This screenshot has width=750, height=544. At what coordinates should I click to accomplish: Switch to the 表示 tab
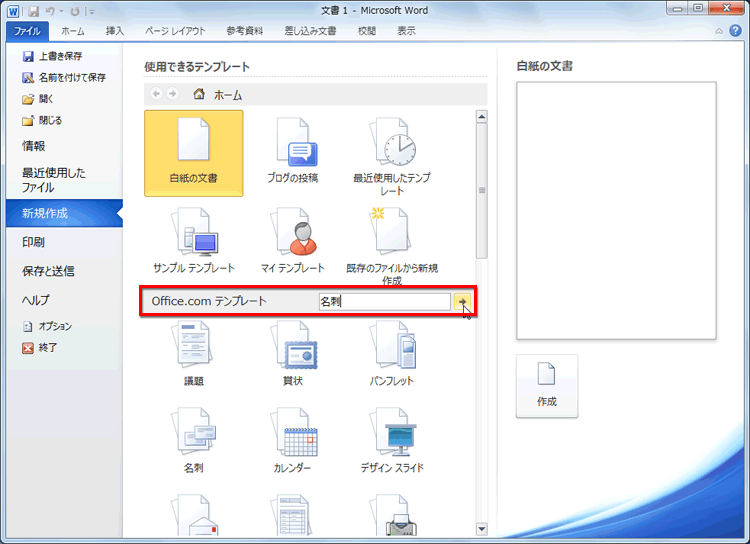(x=406, y=31)
